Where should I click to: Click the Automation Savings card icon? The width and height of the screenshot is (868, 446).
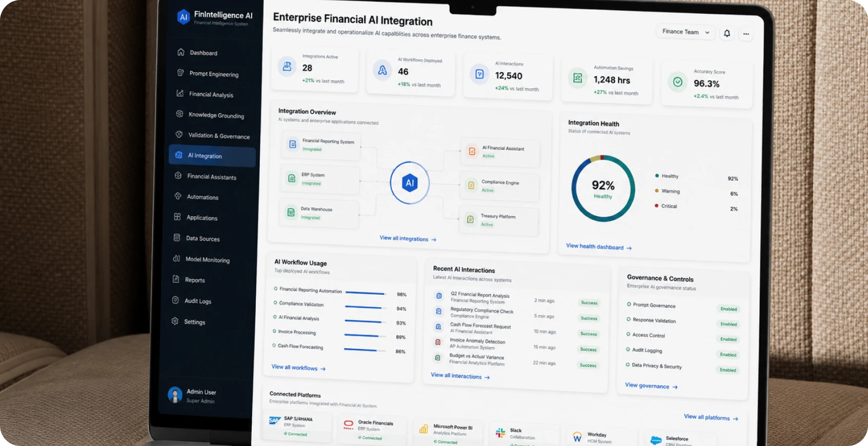(x=578, y=78)
